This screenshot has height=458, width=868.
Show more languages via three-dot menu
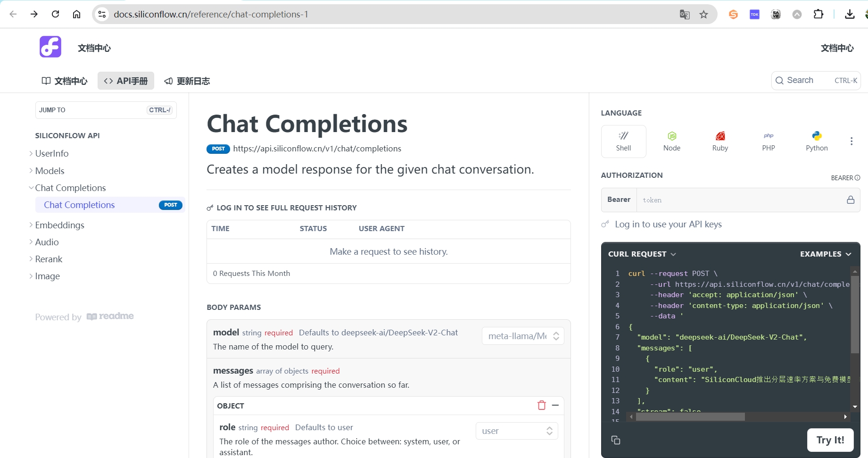[x=851, y=142]
